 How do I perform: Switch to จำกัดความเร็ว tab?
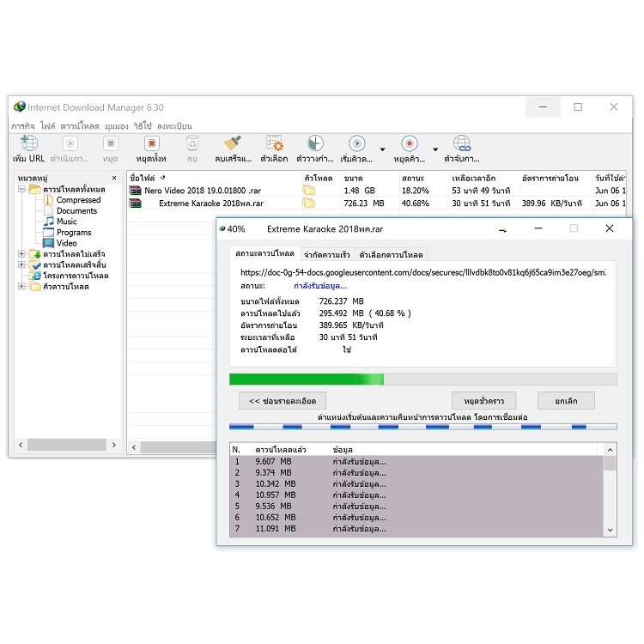click(327, 255)
